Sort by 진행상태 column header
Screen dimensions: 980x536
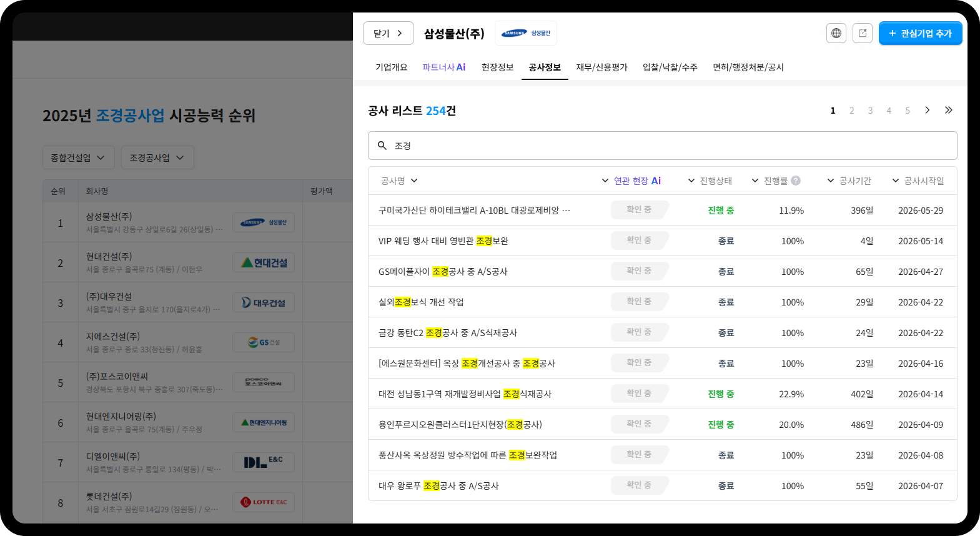pos(710,181)
